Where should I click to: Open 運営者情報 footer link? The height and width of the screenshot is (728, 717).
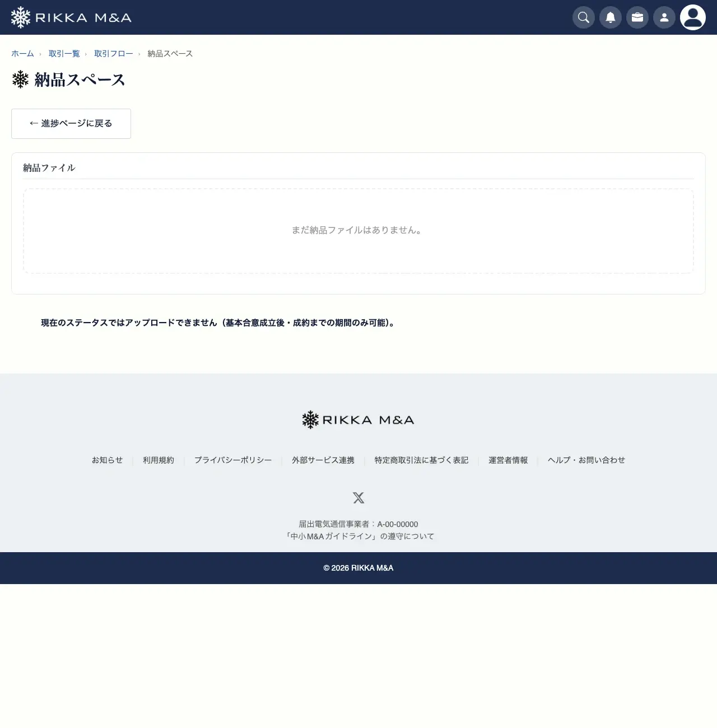[508, 460]
